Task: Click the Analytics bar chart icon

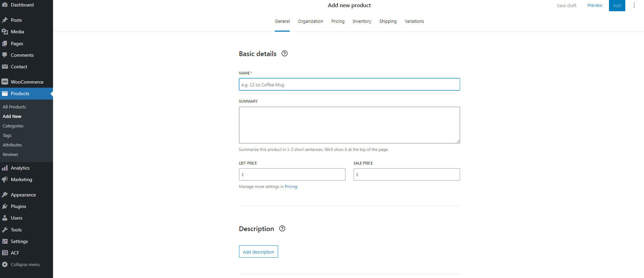Action: click(x=5, y=168)
